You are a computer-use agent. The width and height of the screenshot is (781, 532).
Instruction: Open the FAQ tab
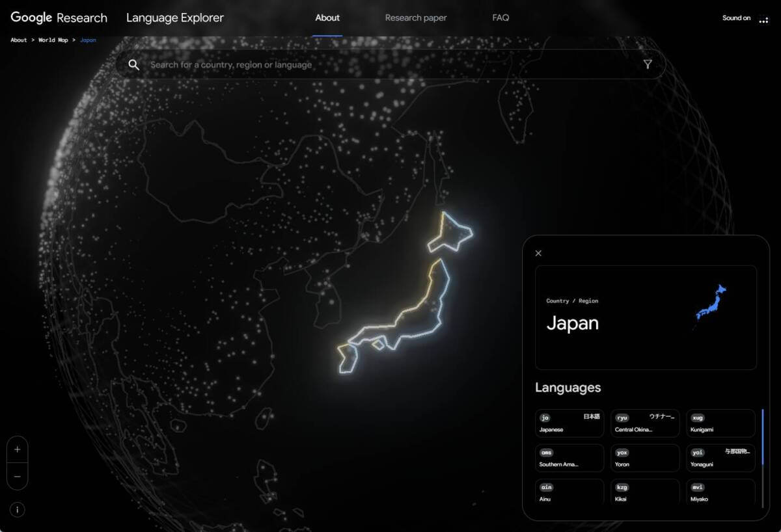501,18
